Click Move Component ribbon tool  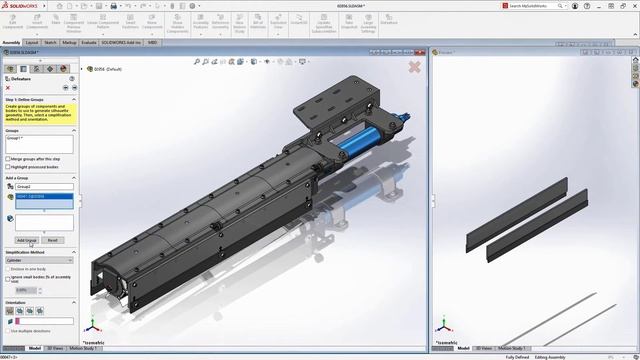point(152,21)
